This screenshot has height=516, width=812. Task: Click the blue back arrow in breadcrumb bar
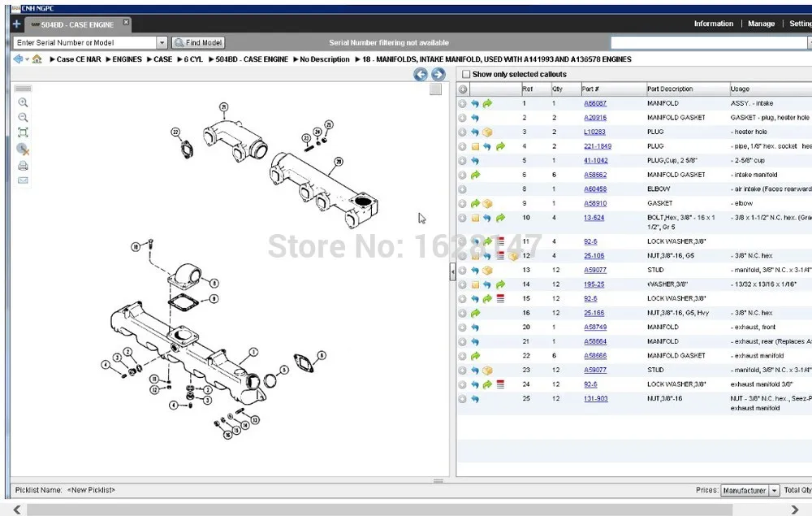coord(18,59)
